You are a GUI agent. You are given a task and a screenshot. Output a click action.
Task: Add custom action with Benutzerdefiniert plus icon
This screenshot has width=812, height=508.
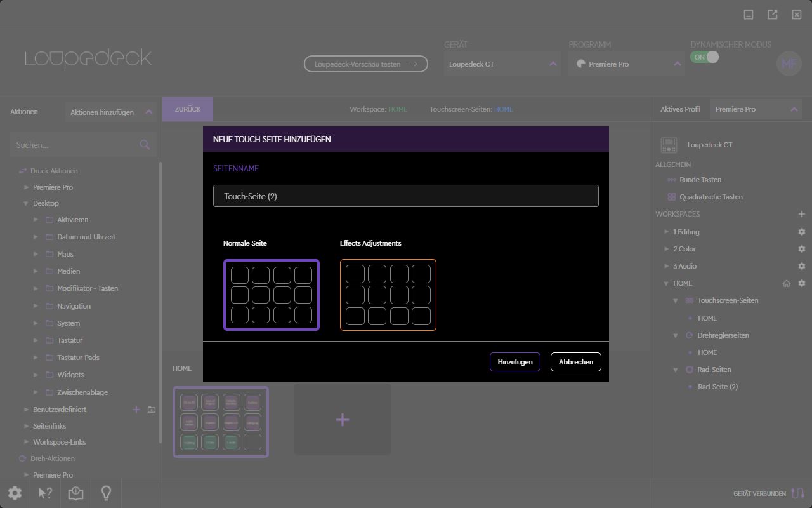(x=136, y=410)
